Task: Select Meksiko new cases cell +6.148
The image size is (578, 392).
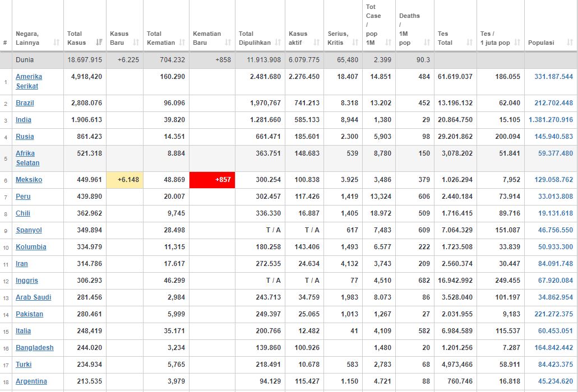Action: pos(124,180)
